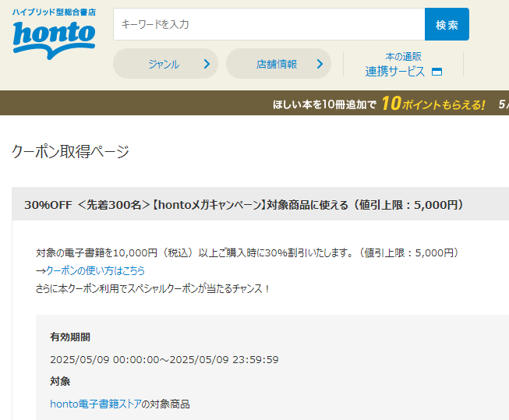Click the ハイブリッド型総合書店 tagline
This screenshot has width=509, height=420.
tap(55, 12)
